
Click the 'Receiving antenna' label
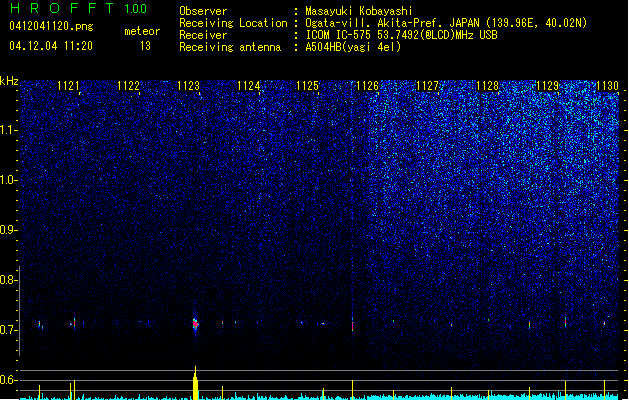(x=230, y=47)
